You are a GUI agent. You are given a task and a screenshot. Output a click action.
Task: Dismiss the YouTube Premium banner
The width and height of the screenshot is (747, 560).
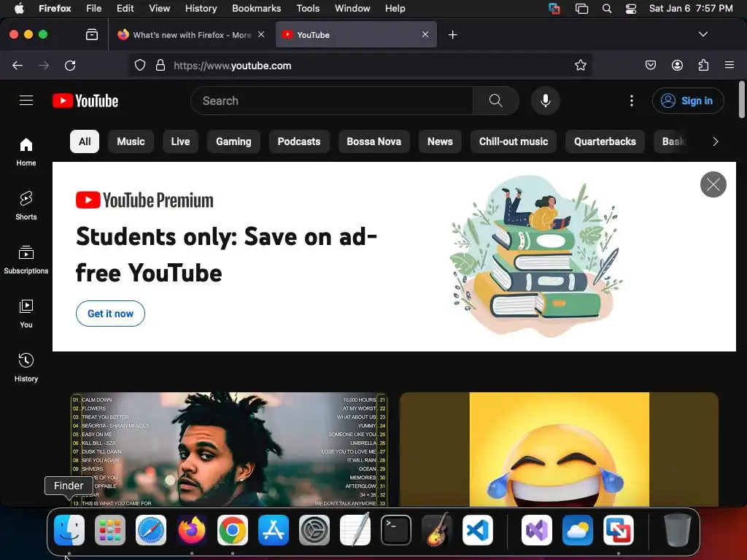pos(713,184)
